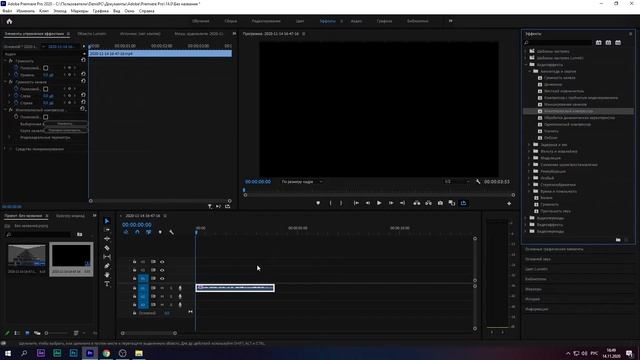This screenshot has width=640, height=360.
Task: Lock track V3
Action: coord(134,262)
